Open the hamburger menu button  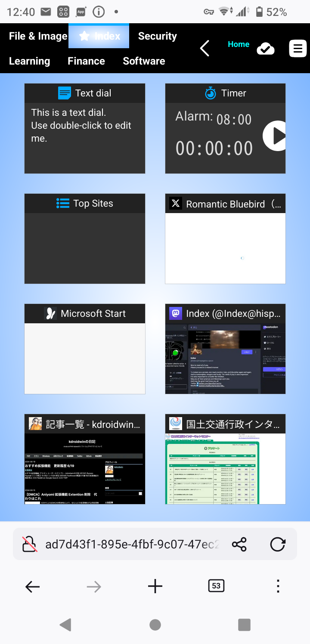(x=298, y=49)
